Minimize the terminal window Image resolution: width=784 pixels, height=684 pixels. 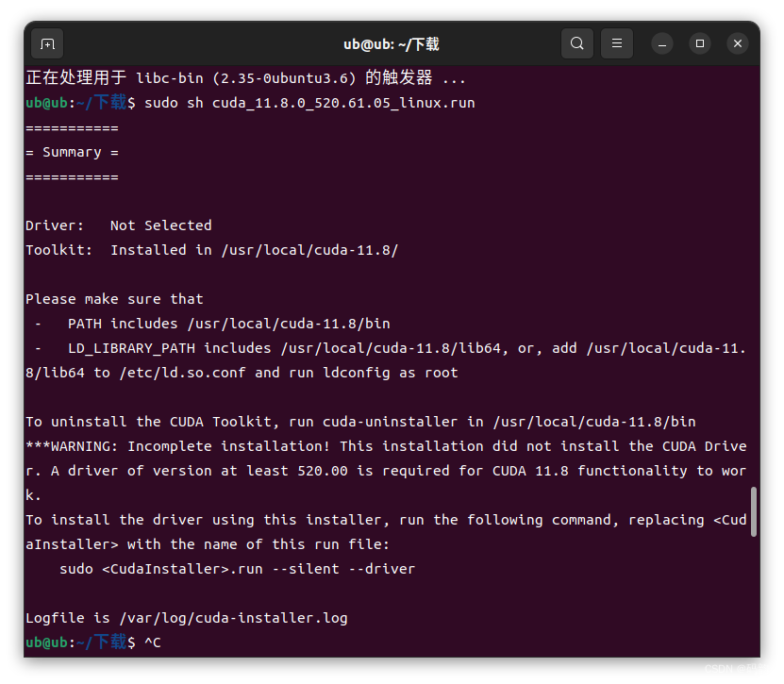click(662, 43)
